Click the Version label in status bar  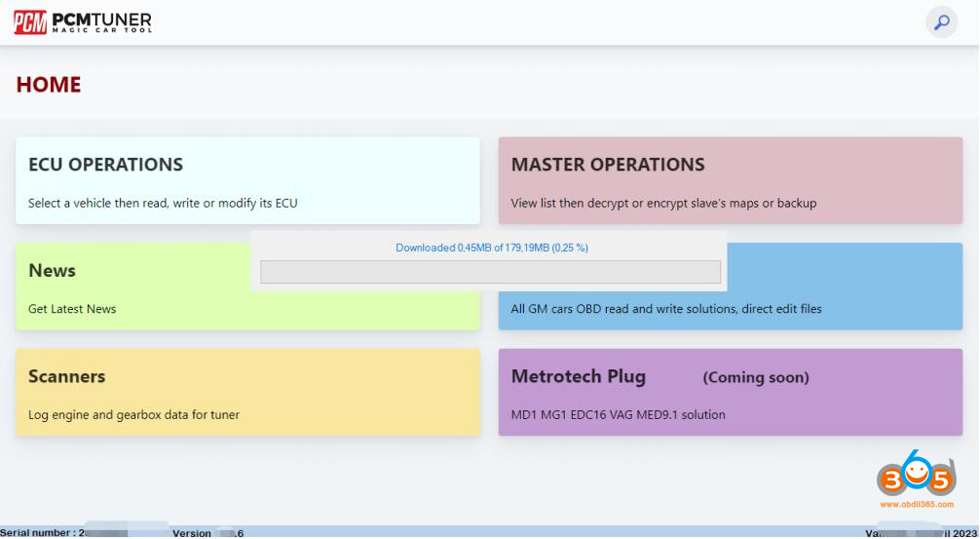point(192,533)
